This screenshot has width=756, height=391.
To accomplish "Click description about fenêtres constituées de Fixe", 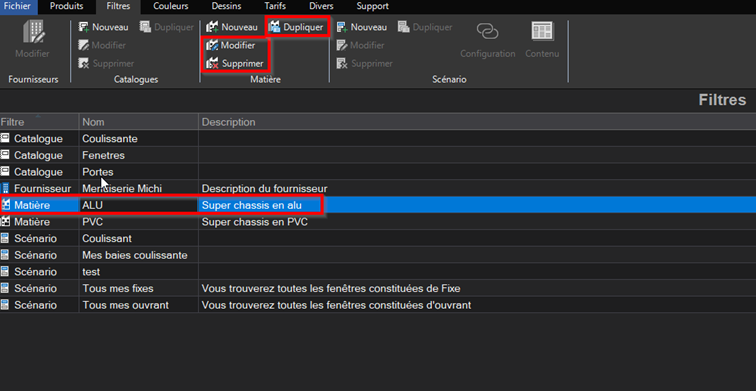I will pyautogui.click(x=331, y=288).
